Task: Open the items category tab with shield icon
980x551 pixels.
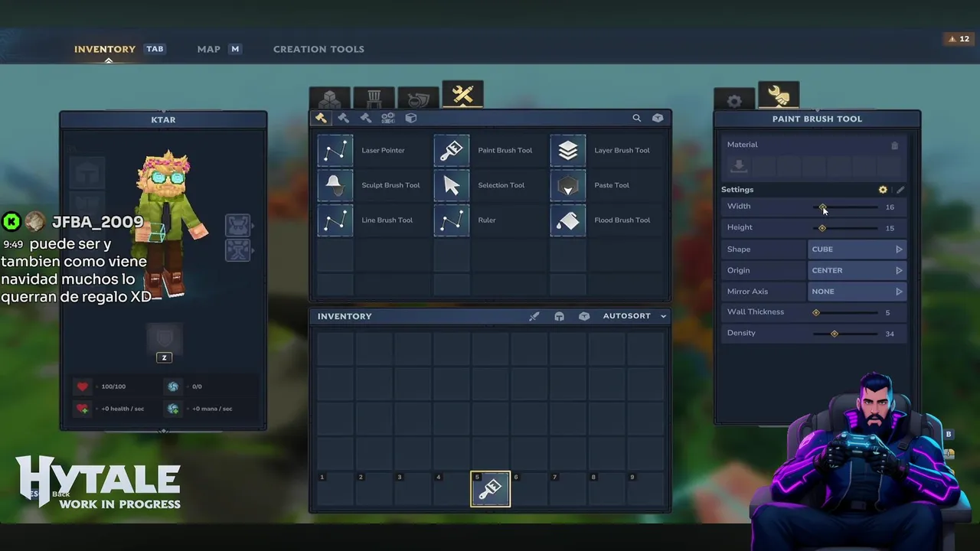Action: tap(418, 99)
